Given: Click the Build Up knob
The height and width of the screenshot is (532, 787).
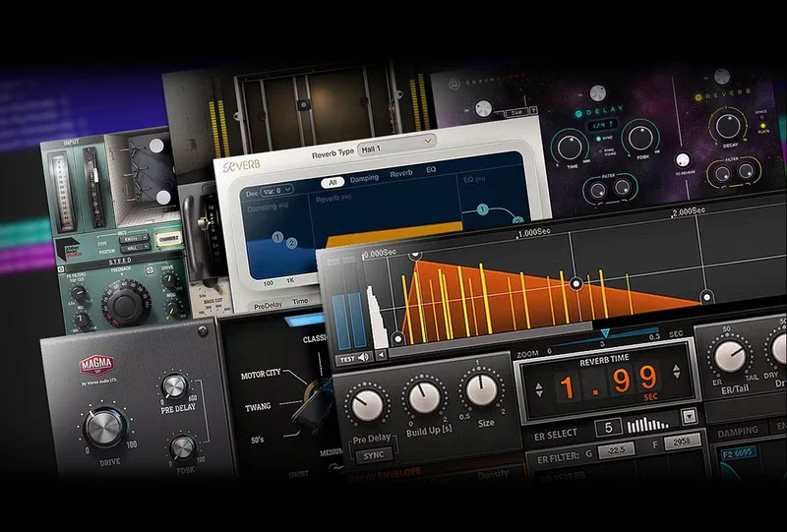Looking at the screenshot, I should (x=424, y=397).
